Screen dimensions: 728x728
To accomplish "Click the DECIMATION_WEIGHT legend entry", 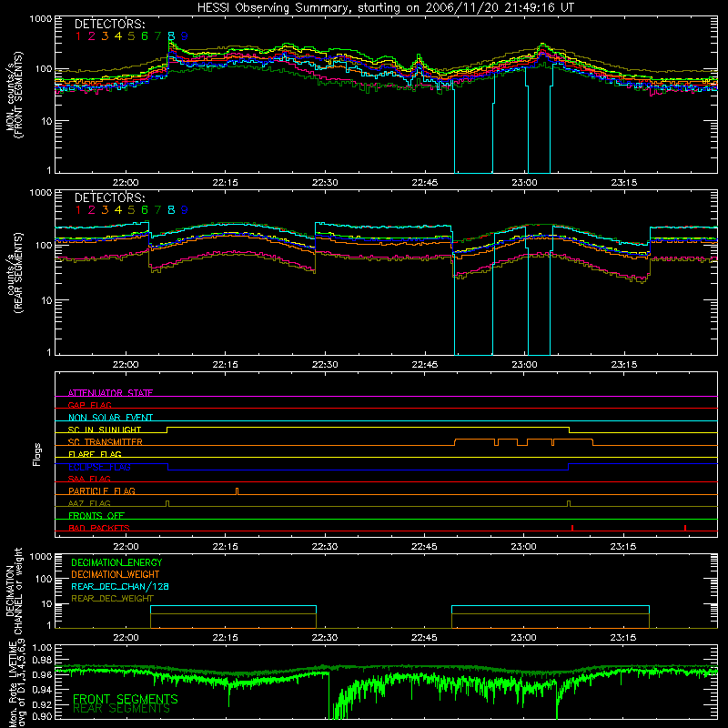I will pyautogui.click(x=116, y=574).
